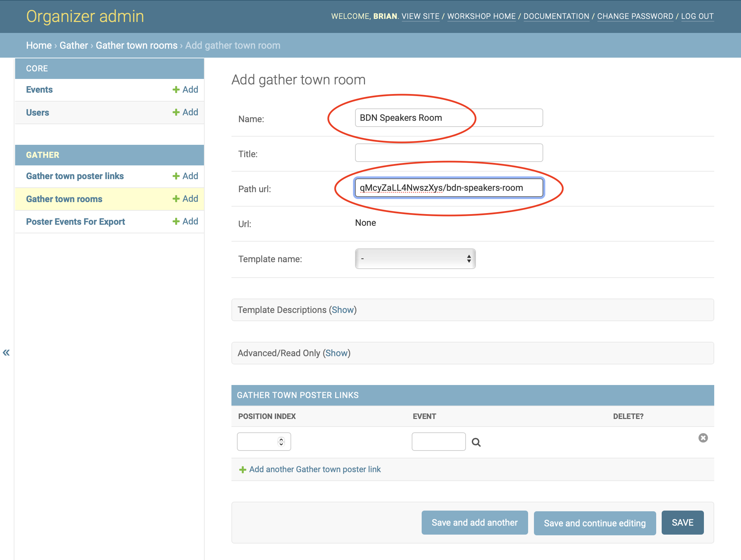
Task: Show the Template Descriptions section
Action: click(x=343, y=310)
